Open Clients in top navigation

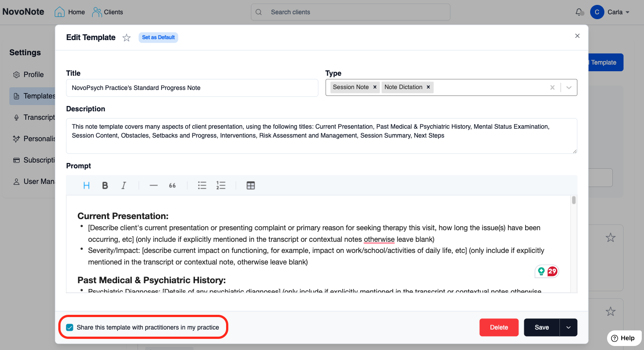click(x=108, y=12)
